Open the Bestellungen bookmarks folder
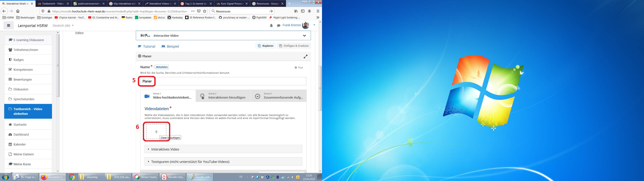Viewport: 644px width, 181px height. [25, 17]
